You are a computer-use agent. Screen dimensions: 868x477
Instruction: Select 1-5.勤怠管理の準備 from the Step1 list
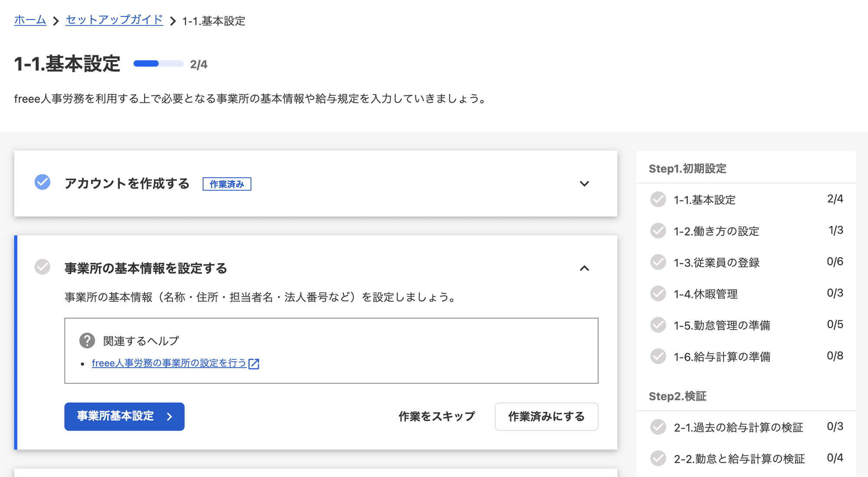pos(720,325)
